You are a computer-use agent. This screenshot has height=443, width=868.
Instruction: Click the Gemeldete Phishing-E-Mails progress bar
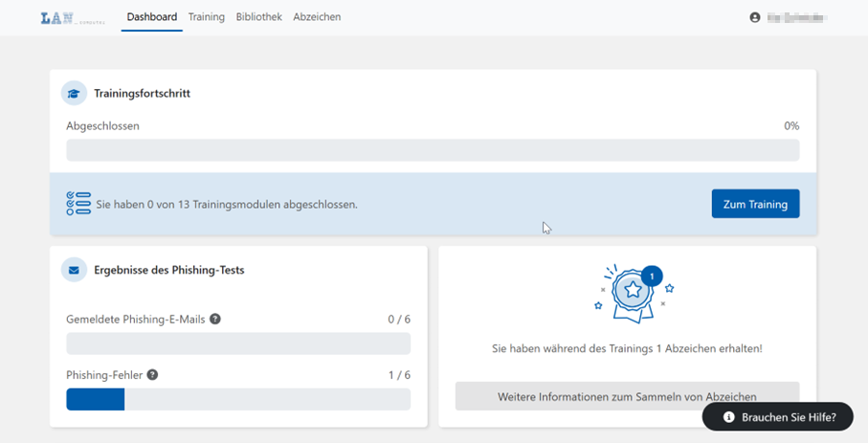(x=238, y=343)
